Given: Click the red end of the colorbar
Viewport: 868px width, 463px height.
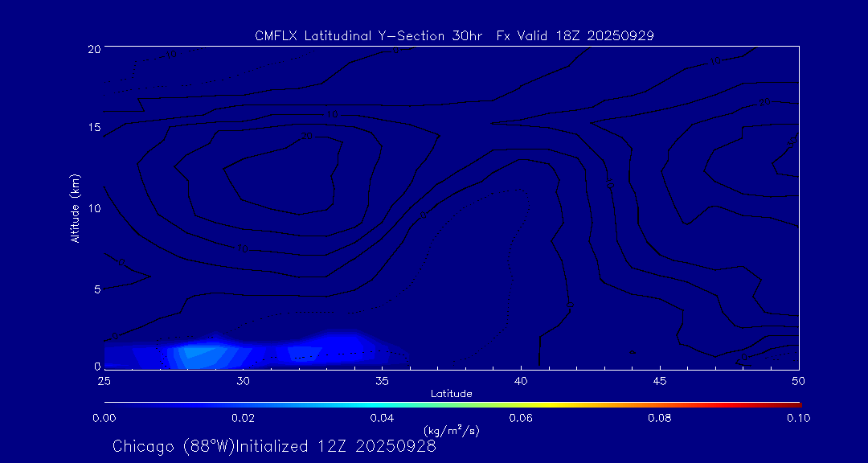Looking at the screenshot, I should [796, 404].
